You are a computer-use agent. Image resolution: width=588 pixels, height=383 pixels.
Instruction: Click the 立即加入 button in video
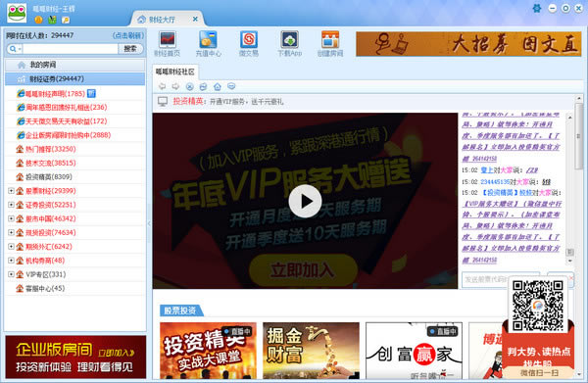[303, 269]
